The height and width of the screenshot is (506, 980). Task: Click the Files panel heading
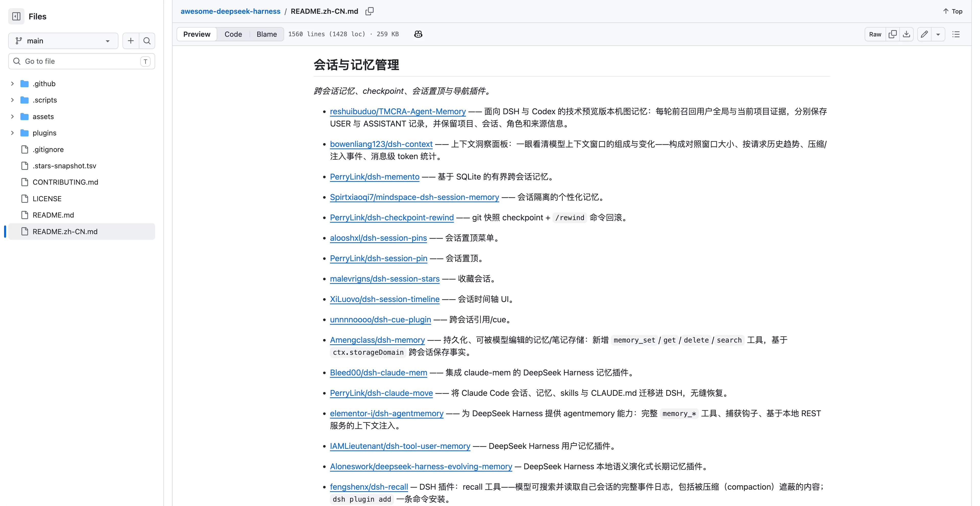37,17
